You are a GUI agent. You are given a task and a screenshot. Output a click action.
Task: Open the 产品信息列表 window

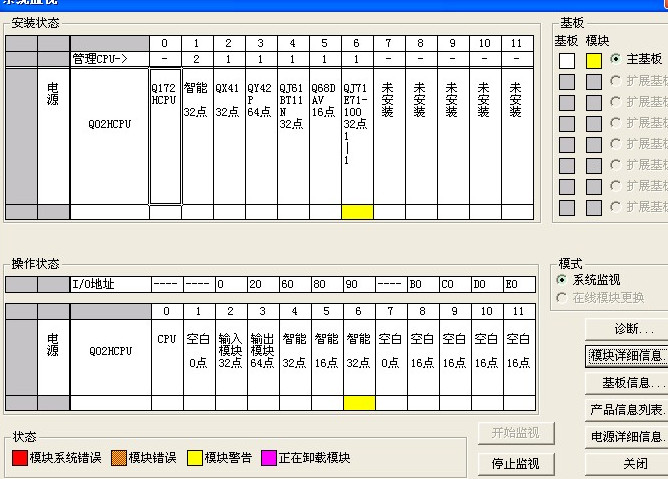pos(628,410)
